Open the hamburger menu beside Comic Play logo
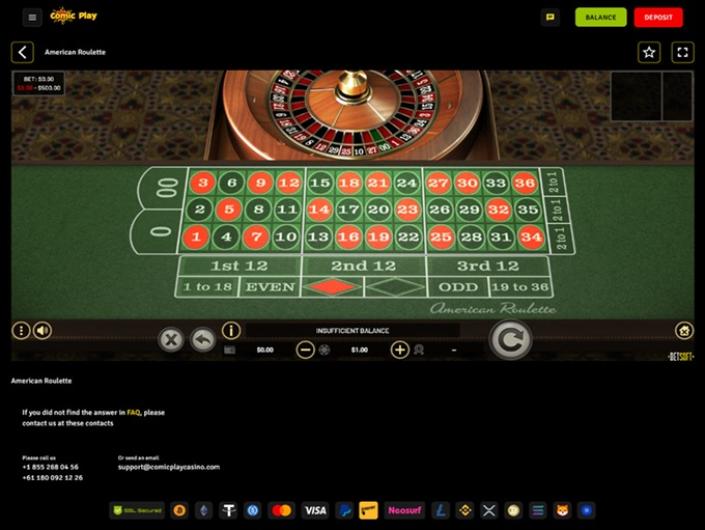 click(32, 18)
